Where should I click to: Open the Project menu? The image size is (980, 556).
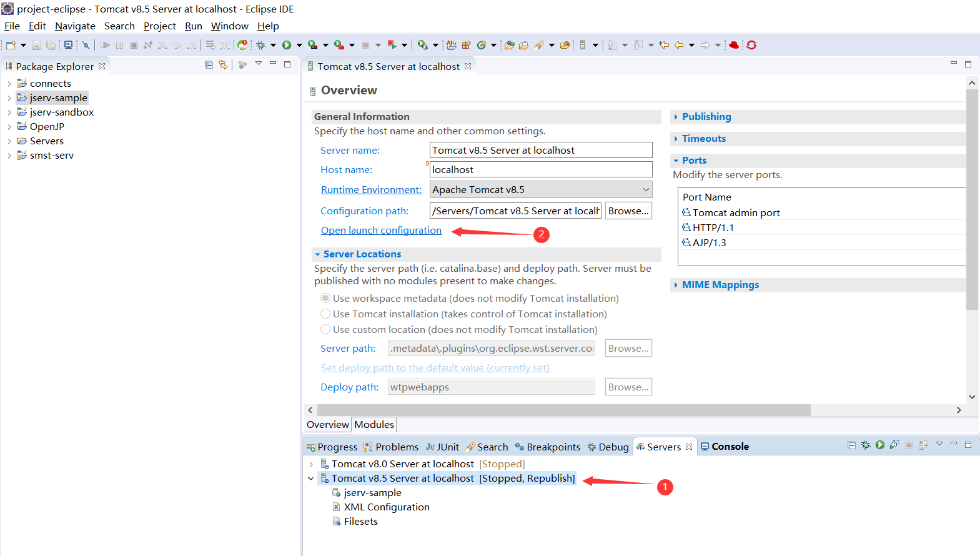[x=160, y=26]
